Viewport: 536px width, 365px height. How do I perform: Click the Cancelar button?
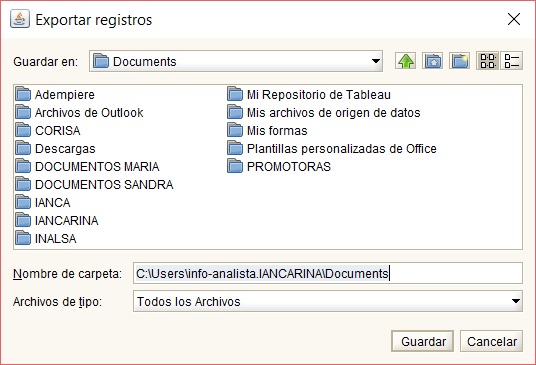click(x=492, y=341)
